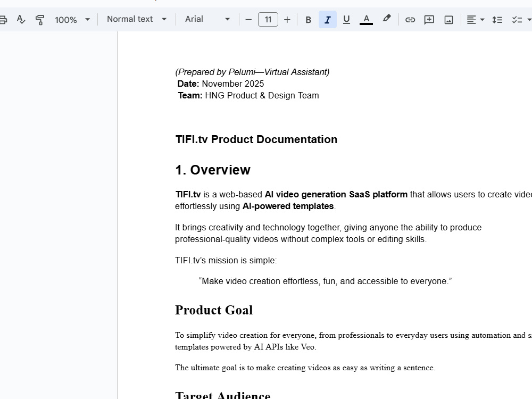Increase font size with the plus button
The image size is (532, 399).
click(287, 20)
